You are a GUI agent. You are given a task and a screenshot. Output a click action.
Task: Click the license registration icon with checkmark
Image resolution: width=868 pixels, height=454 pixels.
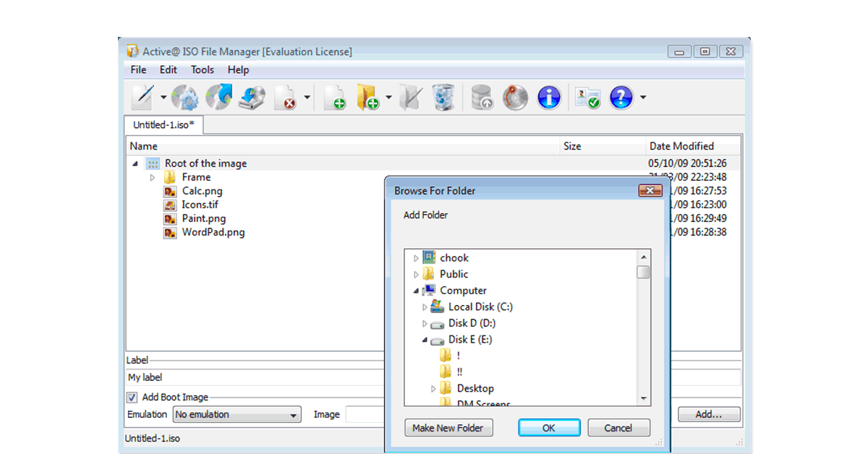pyautogui.click(x=587, y=97)
